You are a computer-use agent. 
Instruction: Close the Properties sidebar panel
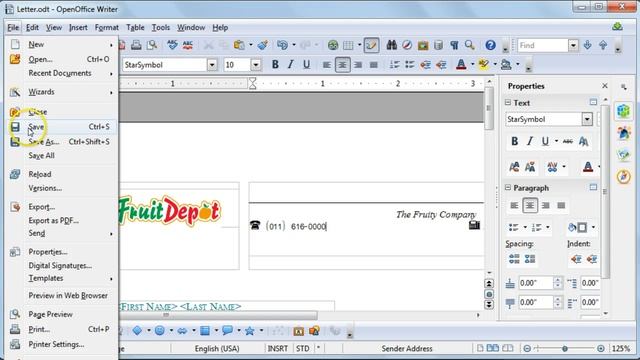click(604, 86)
